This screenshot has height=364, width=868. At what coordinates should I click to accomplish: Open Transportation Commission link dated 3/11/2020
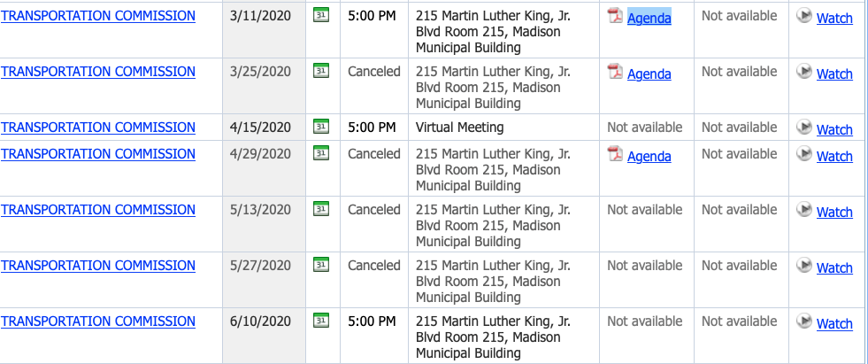click(98, 16)
